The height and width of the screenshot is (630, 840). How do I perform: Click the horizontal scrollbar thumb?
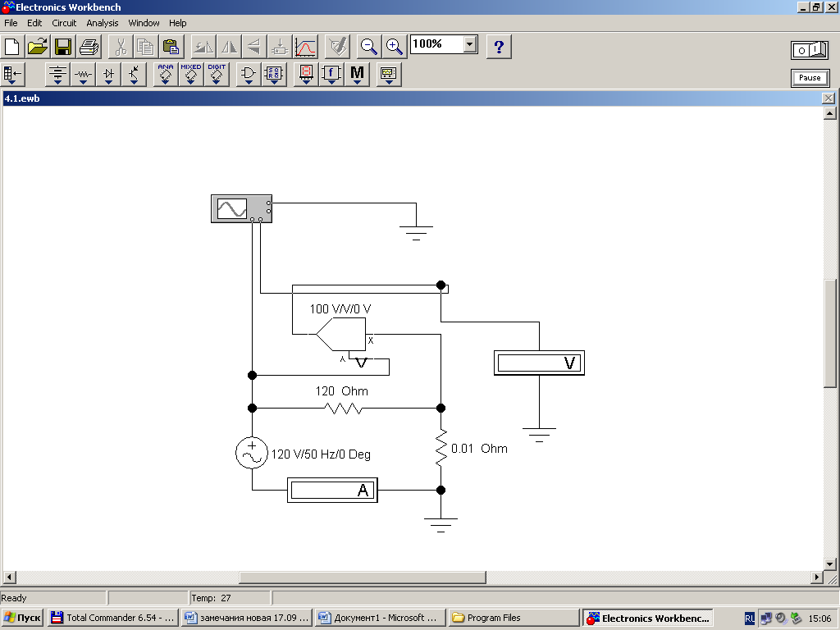[362, 577]
